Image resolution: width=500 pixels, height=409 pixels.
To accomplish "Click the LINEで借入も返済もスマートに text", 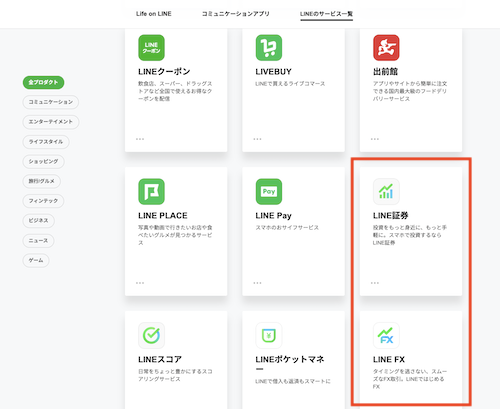I will pos(293,381).
